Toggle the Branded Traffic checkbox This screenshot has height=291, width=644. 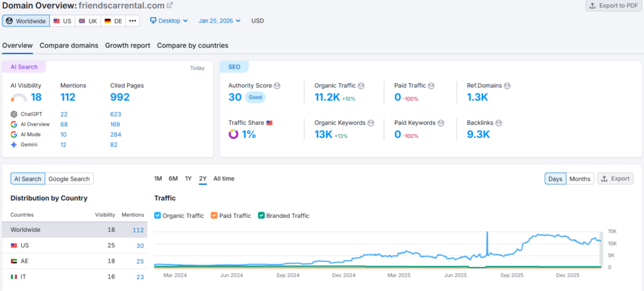262,215
